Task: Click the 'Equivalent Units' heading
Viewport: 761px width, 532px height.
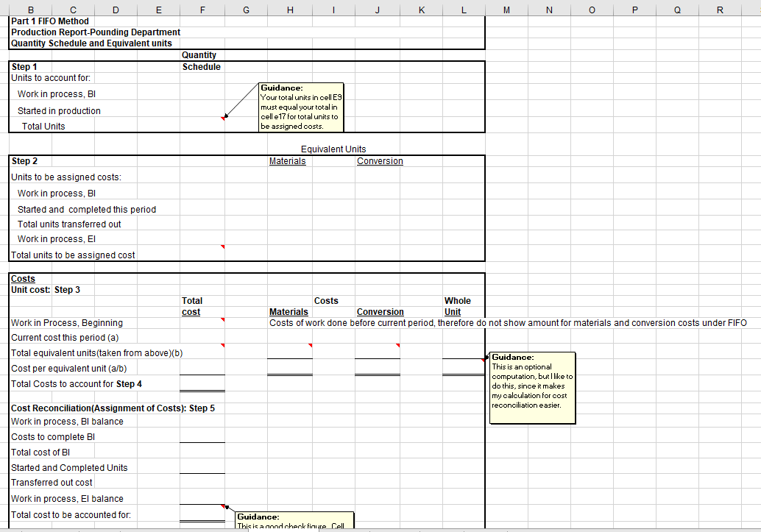Action: point(333,149)
